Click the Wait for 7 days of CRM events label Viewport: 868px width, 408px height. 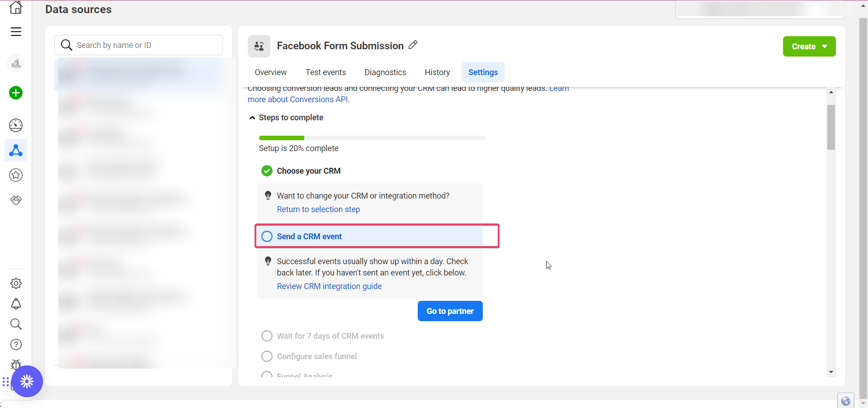[330, 336]
